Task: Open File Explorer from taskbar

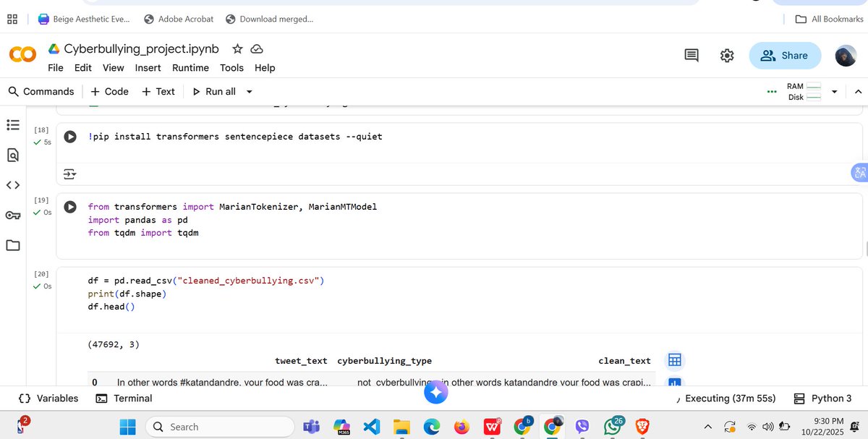Action: [401, 427]
